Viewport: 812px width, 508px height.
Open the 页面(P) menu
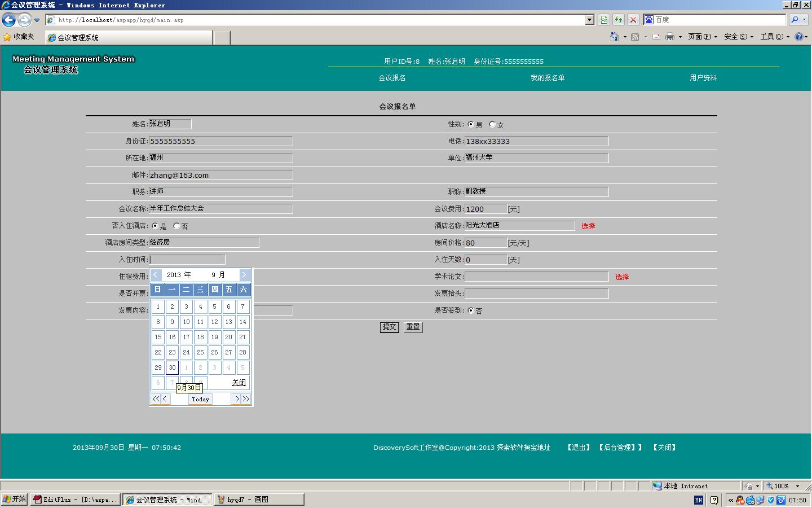coord(703,37)
